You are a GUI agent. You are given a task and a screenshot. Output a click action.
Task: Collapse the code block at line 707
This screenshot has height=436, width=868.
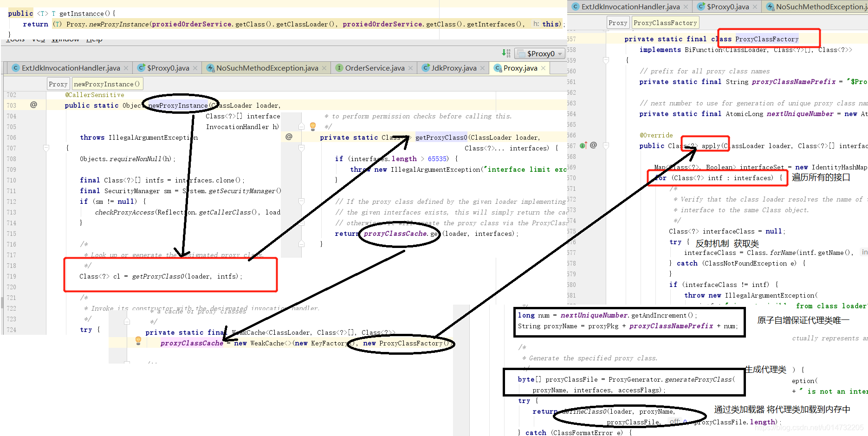pyautogui.click(x=46, y=148)
